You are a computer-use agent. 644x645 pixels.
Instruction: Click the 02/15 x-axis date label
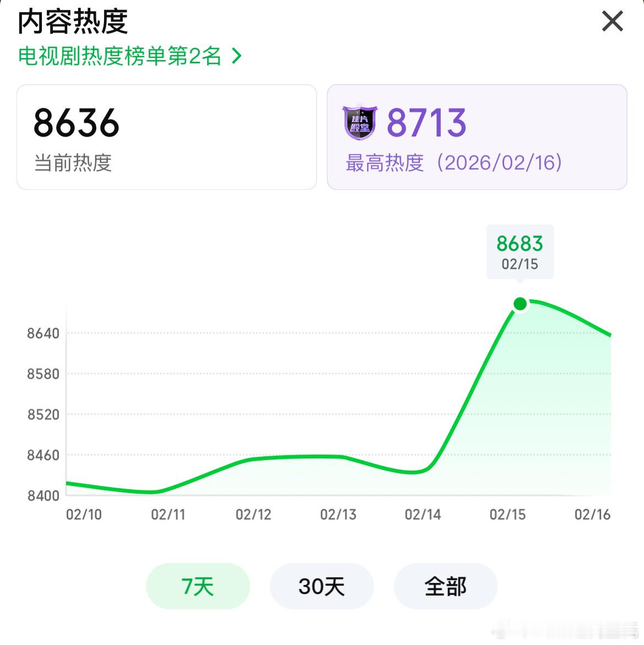[x=507, y=514]
